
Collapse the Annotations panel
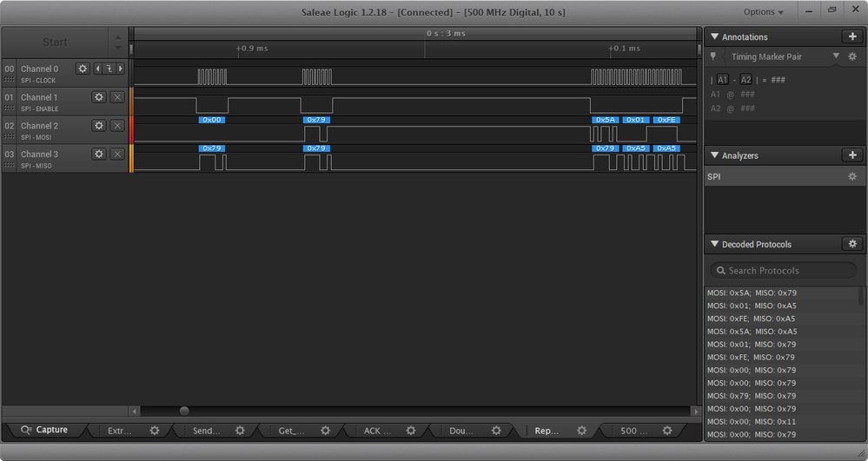(714, 36)
